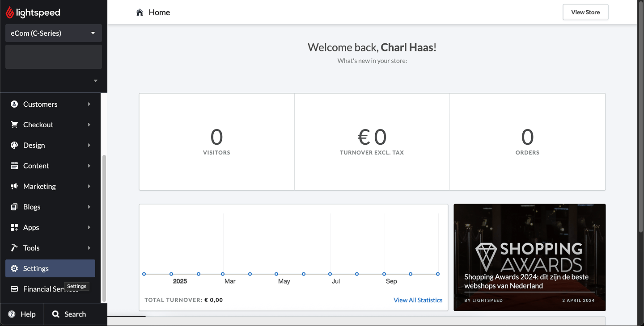Open the Checkout menu
Screen dimensions: 644x326
(x=50, y=125)
